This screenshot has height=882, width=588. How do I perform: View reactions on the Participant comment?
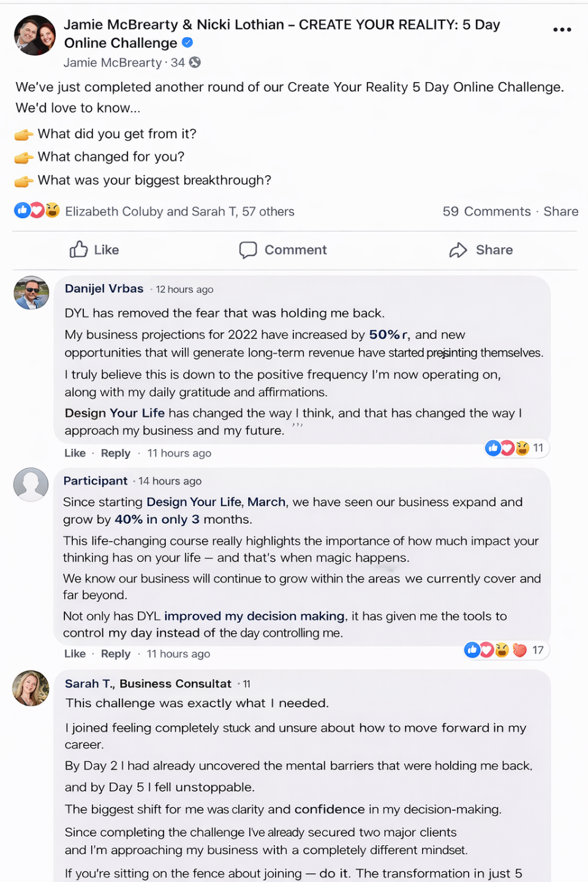coord(503,650)
